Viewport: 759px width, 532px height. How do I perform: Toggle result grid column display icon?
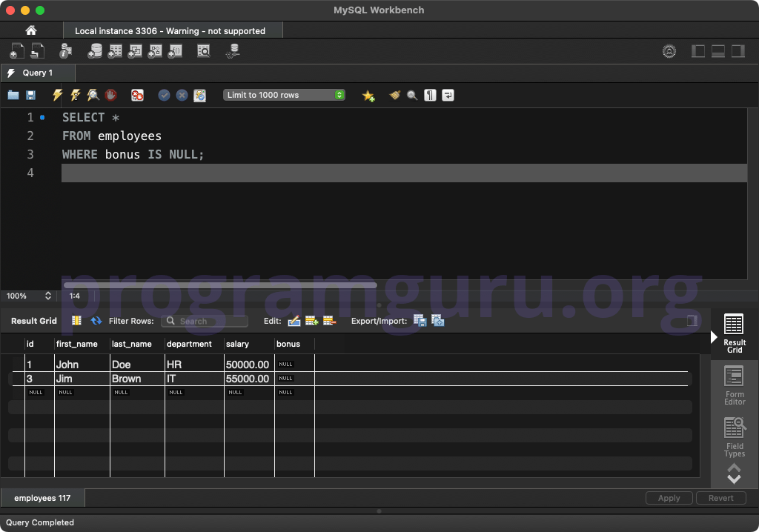pos(76,320)
